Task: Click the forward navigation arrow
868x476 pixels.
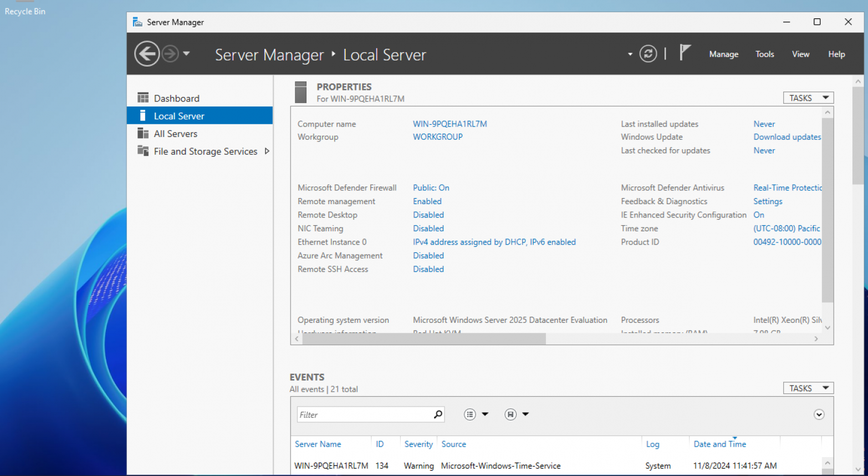Action: pyautogui.click(x=170, y=54)
